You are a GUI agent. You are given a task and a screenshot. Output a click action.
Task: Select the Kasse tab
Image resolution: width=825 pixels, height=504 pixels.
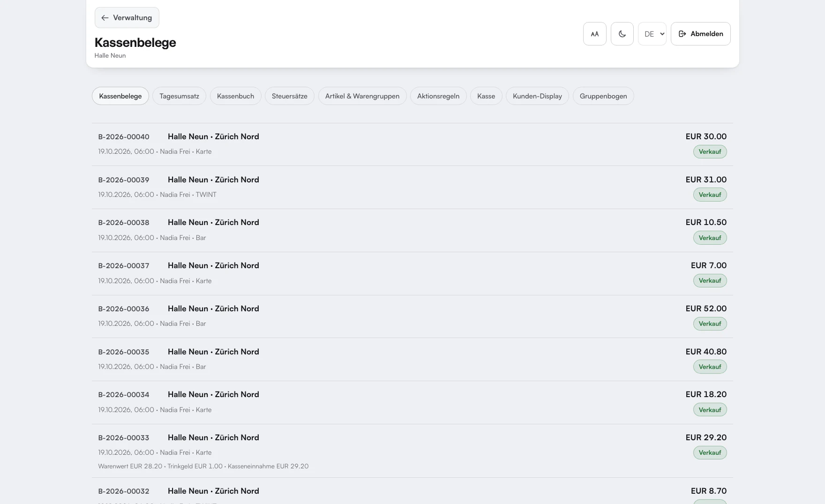[x=486, y=96]
